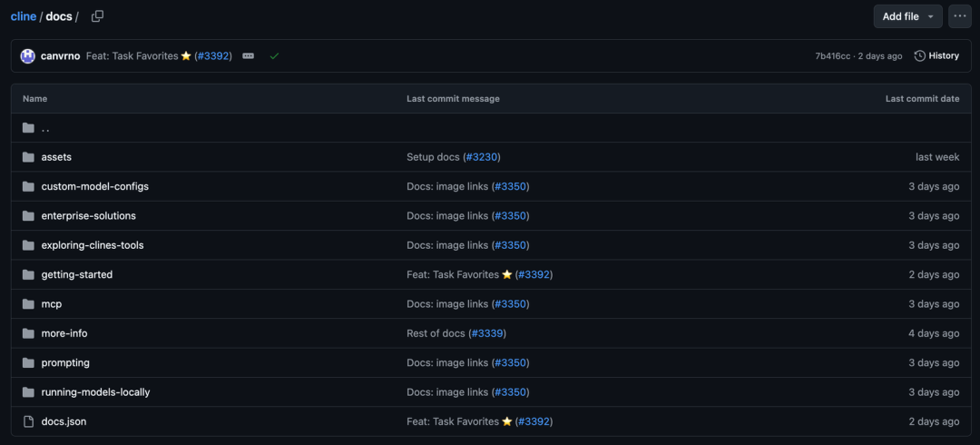Open the Add file dropdown
This screenshot has height=445, width=980.
pyautogui.click(x=907, y=16)
